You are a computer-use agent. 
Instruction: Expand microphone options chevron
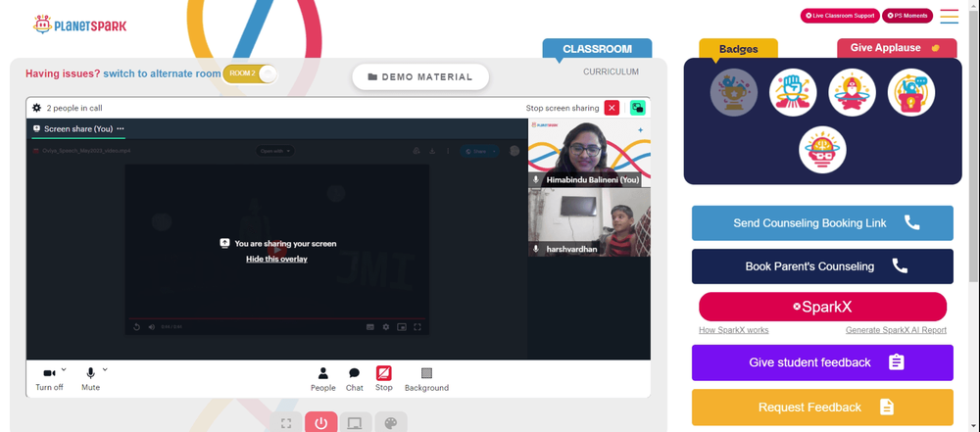tap(105, 369)
